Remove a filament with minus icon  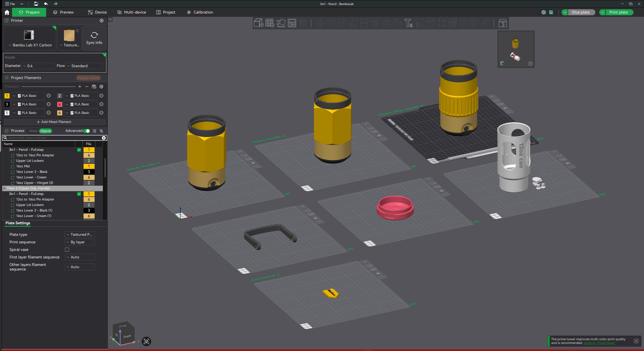click(87, 87)
